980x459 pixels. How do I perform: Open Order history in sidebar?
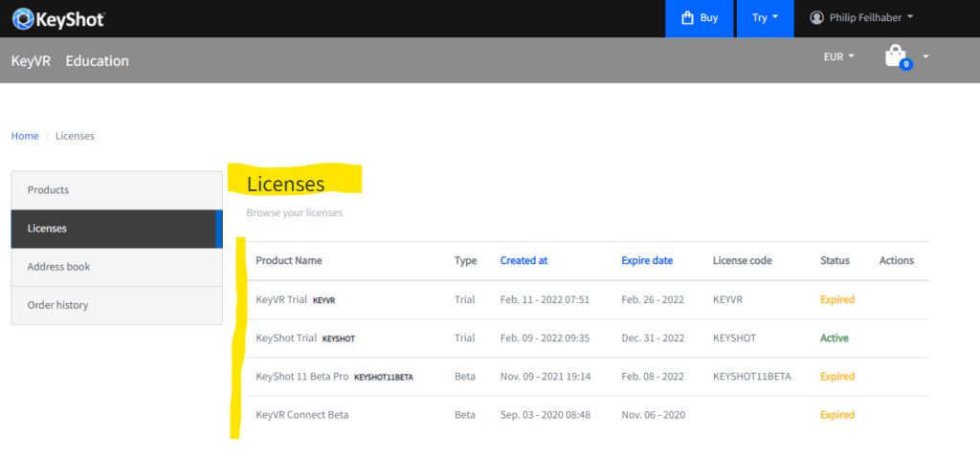click(x=117, y=305)
